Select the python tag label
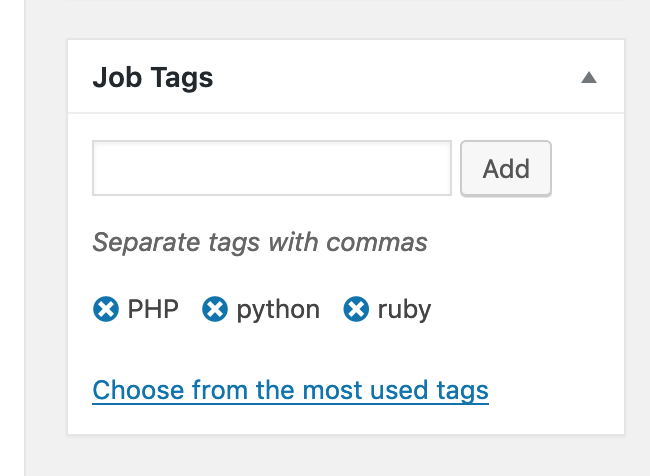 pyautogui.click(x=278, y=311)
